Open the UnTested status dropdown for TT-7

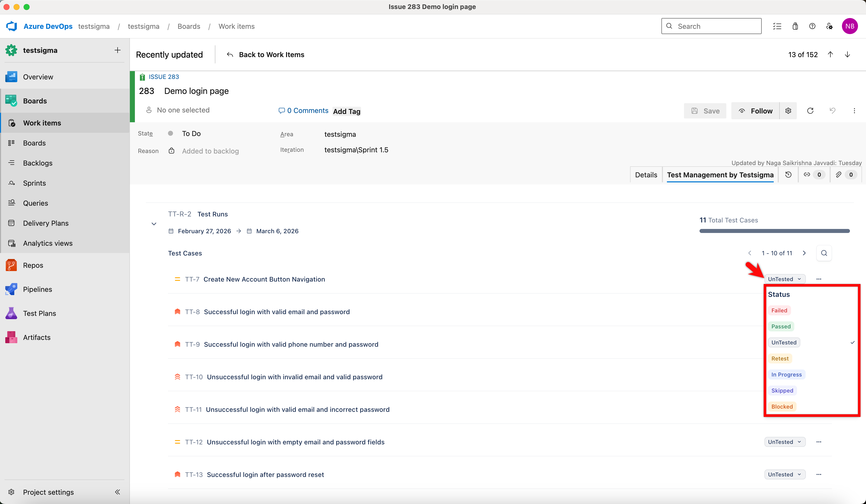[785, 279]
